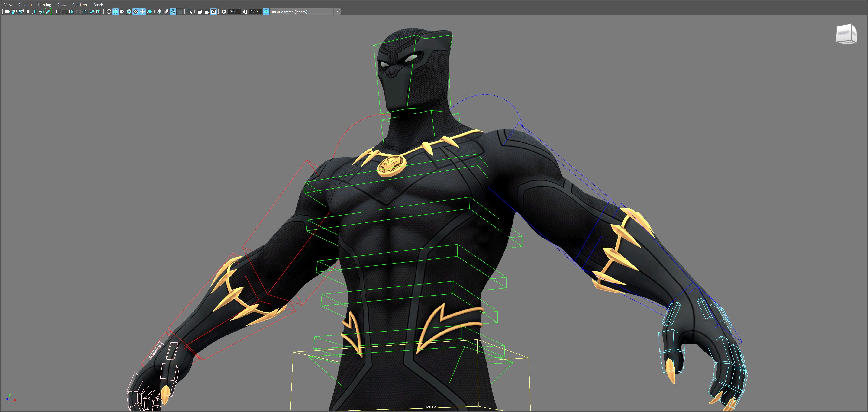Click Smooth Shade All cube icon

click(116, 11)
